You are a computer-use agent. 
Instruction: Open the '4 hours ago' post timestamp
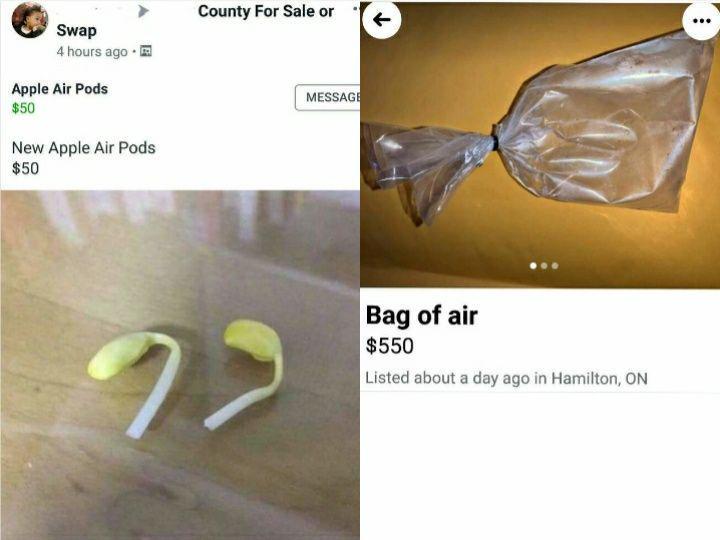(x=92, y=51)
